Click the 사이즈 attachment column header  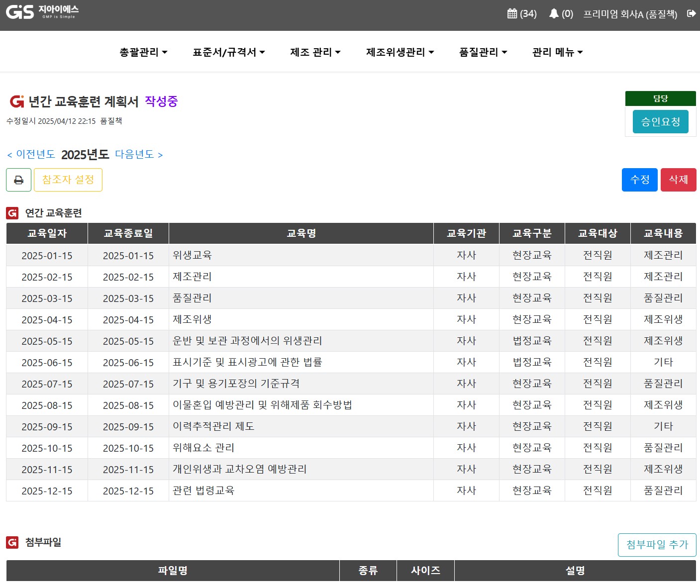coord(425,571)
